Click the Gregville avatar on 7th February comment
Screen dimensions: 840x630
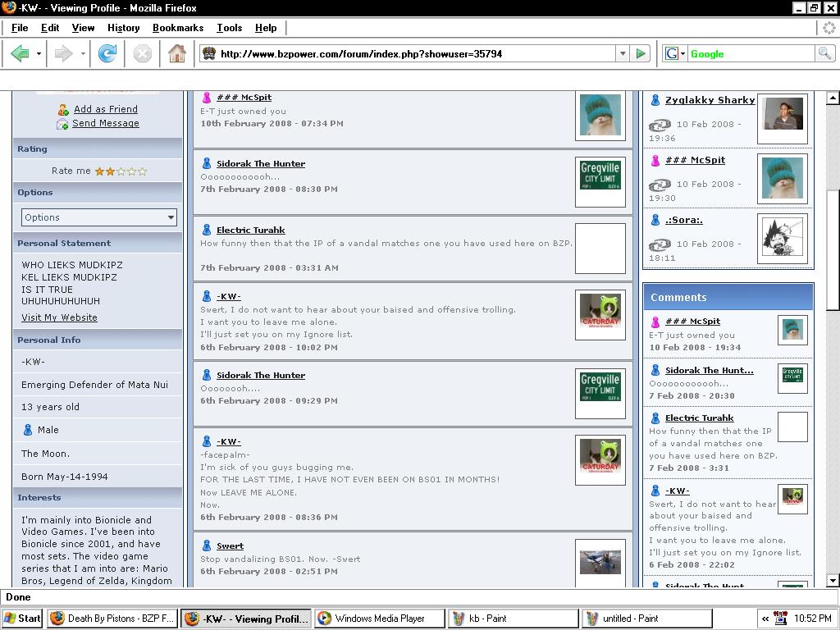pyautogui.click(x=600, y=181)
